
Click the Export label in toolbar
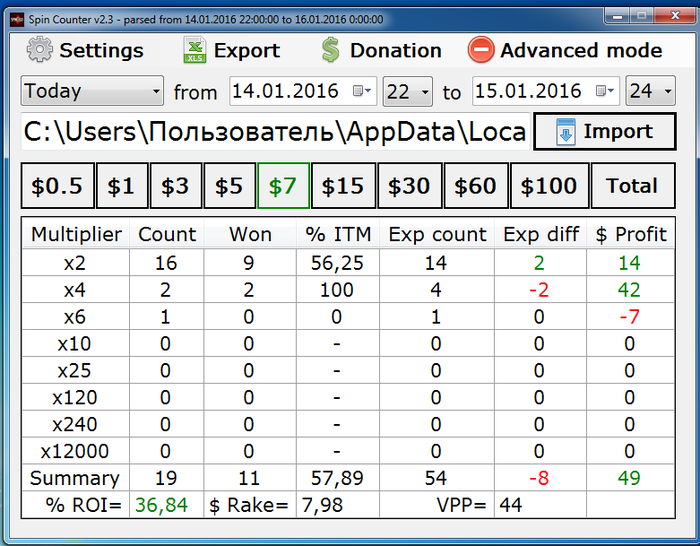point(247,50)
